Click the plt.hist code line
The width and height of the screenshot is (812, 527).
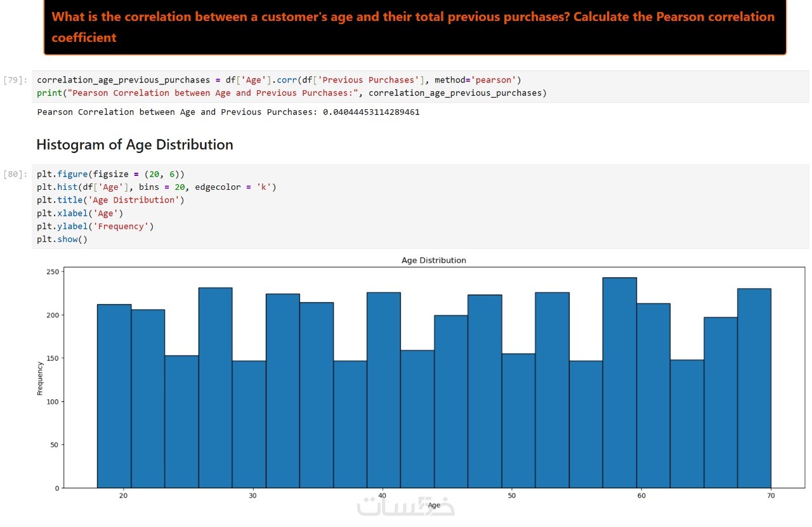click(156, 187)
